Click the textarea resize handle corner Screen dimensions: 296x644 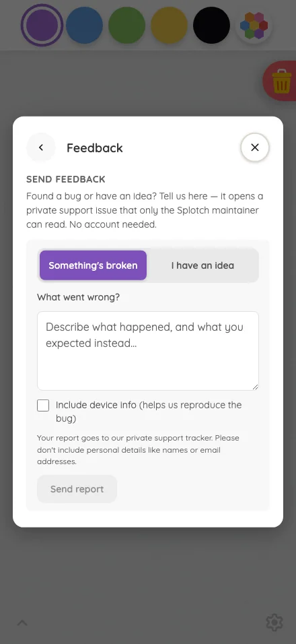pos(255,387)
